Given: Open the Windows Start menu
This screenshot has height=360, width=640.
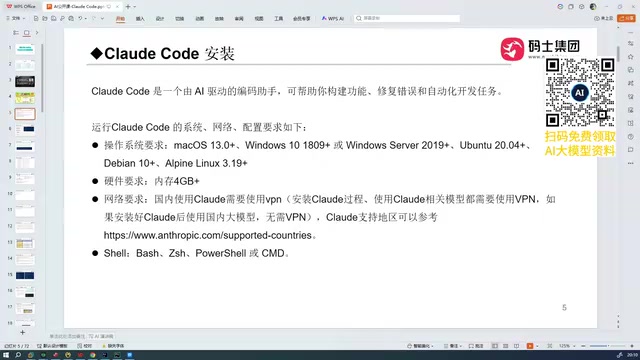Looking at the screenshot, I should pos(6,355).
